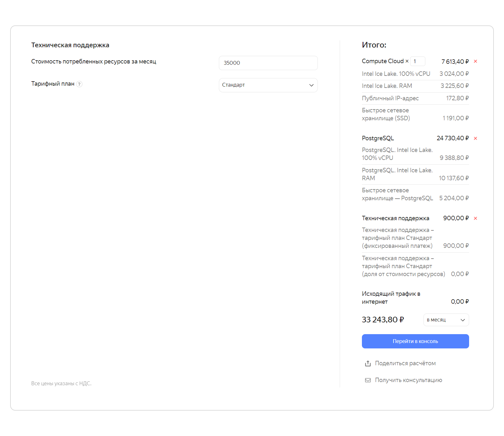
Task: Select the PostgreSQL section title
Action: (378, 138)
